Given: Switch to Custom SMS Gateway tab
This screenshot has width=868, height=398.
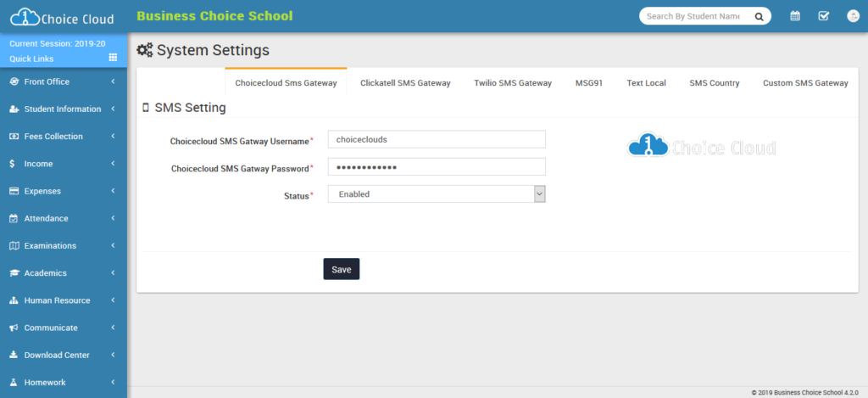Looking at the screenshot, I should click(x=805, y=83).
